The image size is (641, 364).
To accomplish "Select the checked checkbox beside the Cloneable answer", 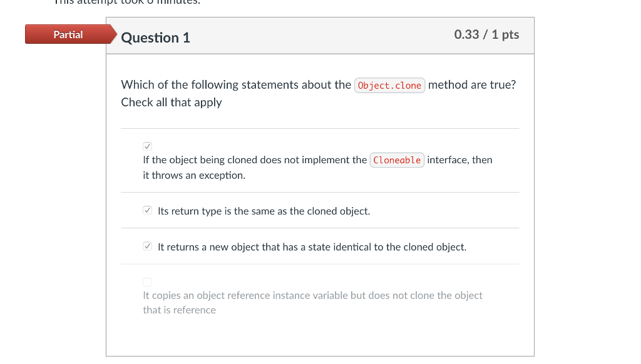I will pyautogui.click(x=147, y=146).
